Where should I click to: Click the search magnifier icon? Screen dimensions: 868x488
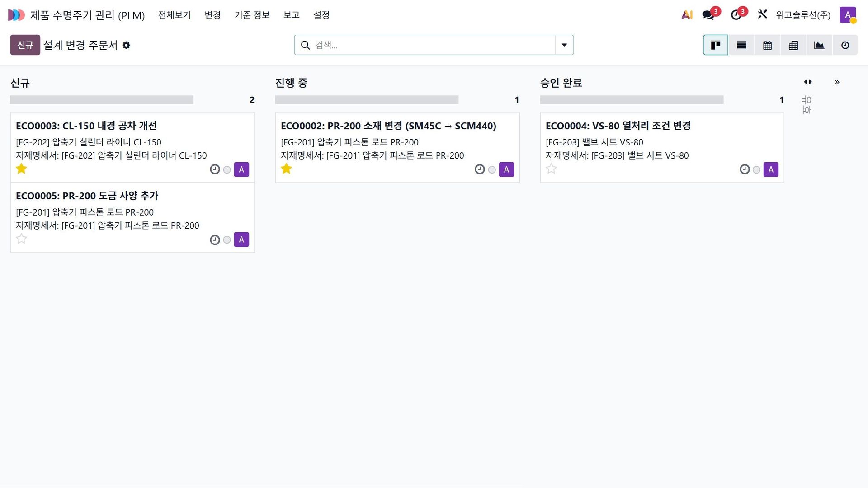[306, 45]
